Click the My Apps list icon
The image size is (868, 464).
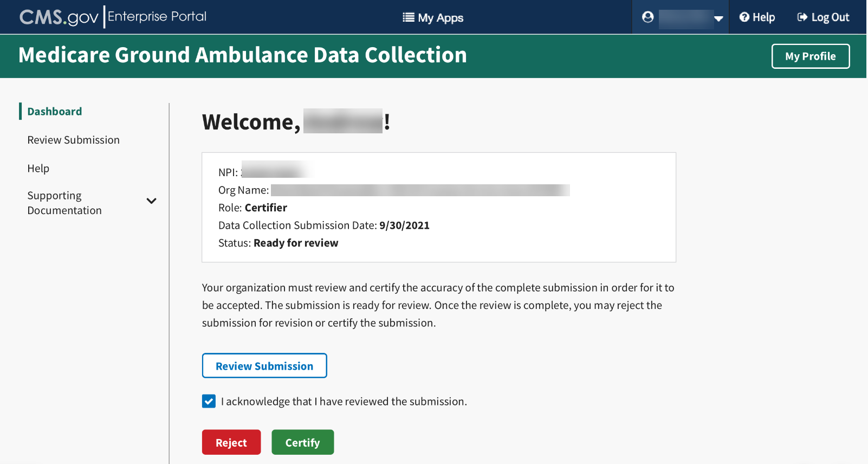pyautogui.click(x=408, y=17)
